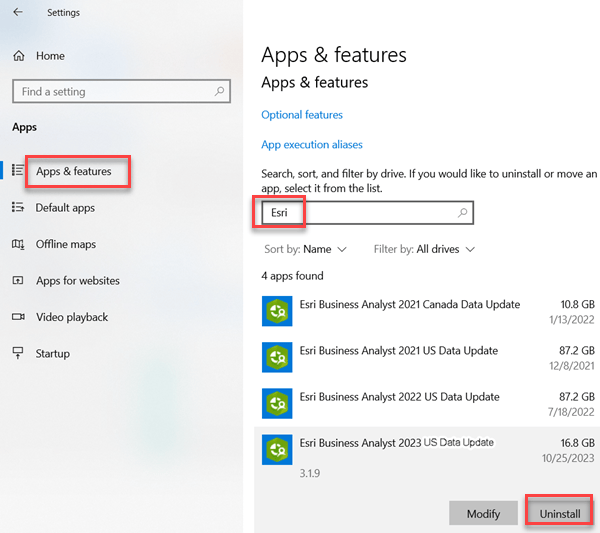Click the 16.8 GB size value

click(x=577, y=443)
